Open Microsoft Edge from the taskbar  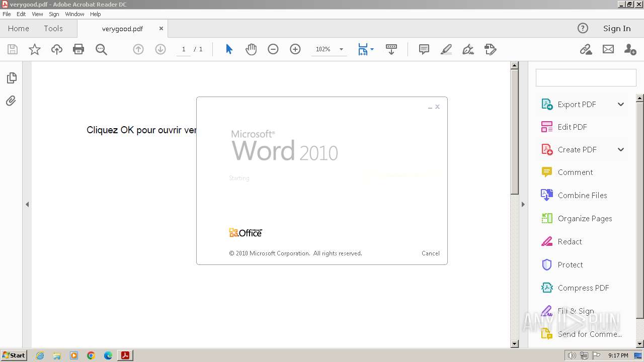(108, 355)
